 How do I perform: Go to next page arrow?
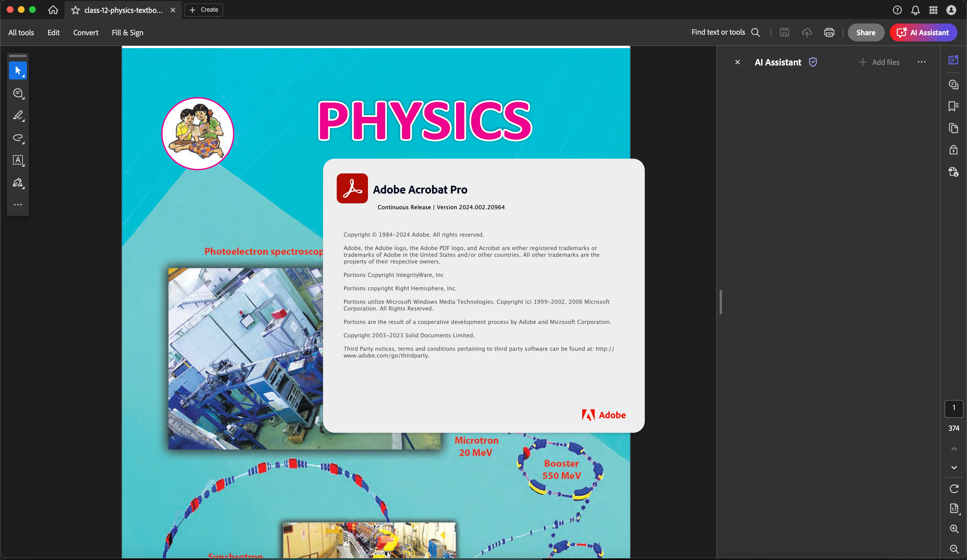point(954,468)
